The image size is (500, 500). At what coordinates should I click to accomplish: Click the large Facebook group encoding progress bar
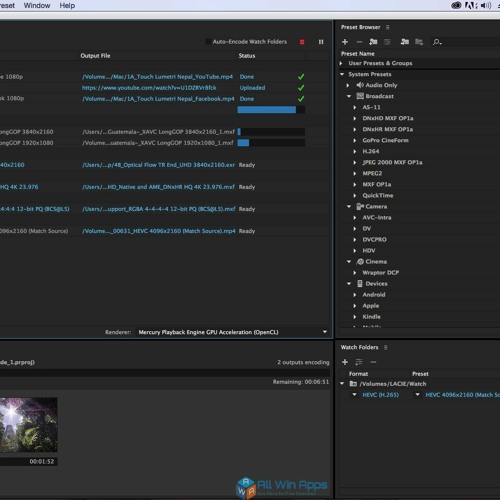[x=271, y=110]
